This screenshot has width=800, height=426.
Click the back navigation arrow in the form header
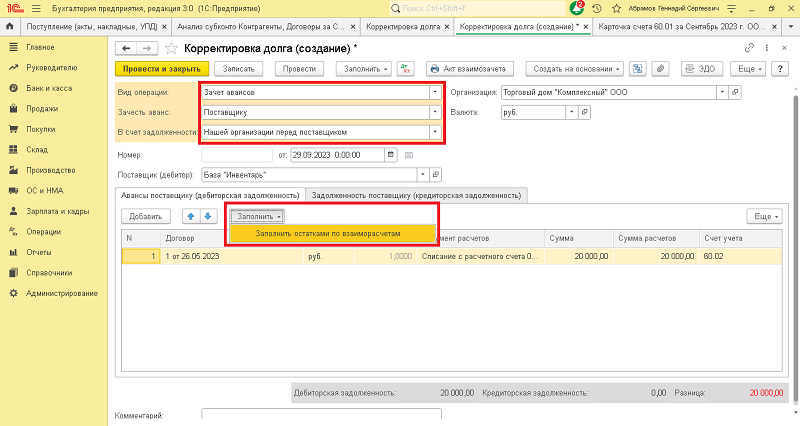126,47
